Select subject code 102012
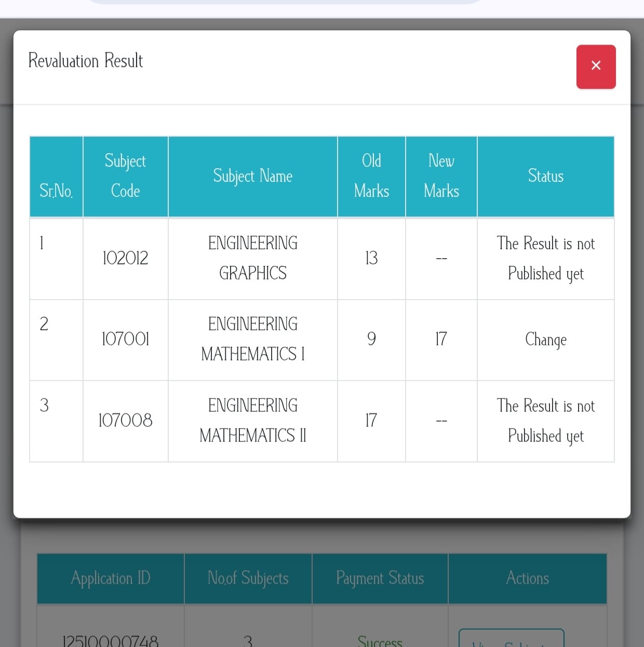644x647 pixels. (125, 258)
